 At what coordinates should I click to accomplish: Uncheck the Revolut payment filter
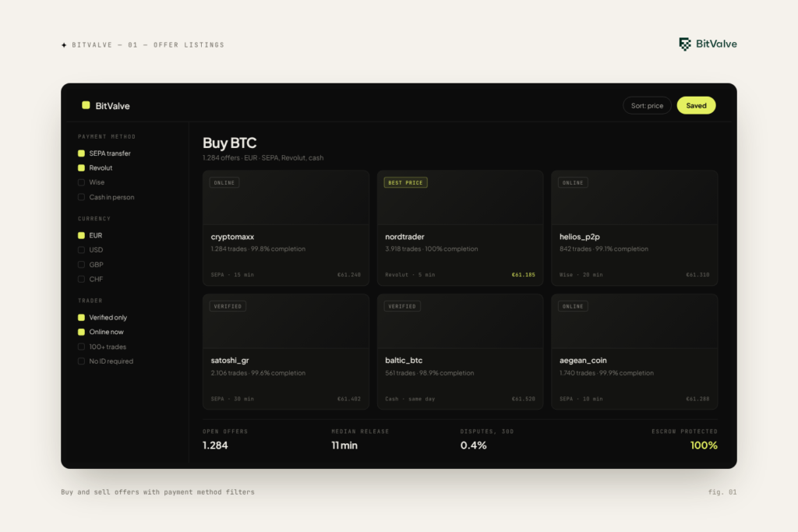(81, 167)
